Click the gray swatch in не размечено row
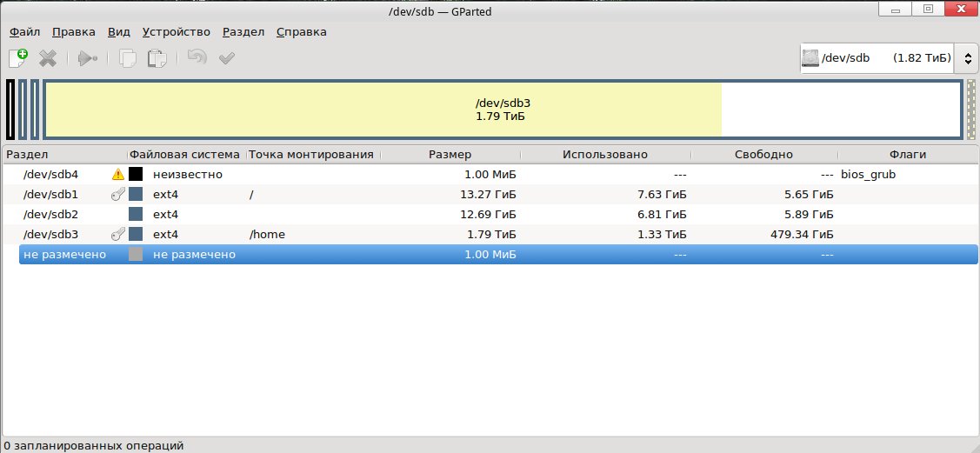The image size is (980, 453). pos(136,254)
